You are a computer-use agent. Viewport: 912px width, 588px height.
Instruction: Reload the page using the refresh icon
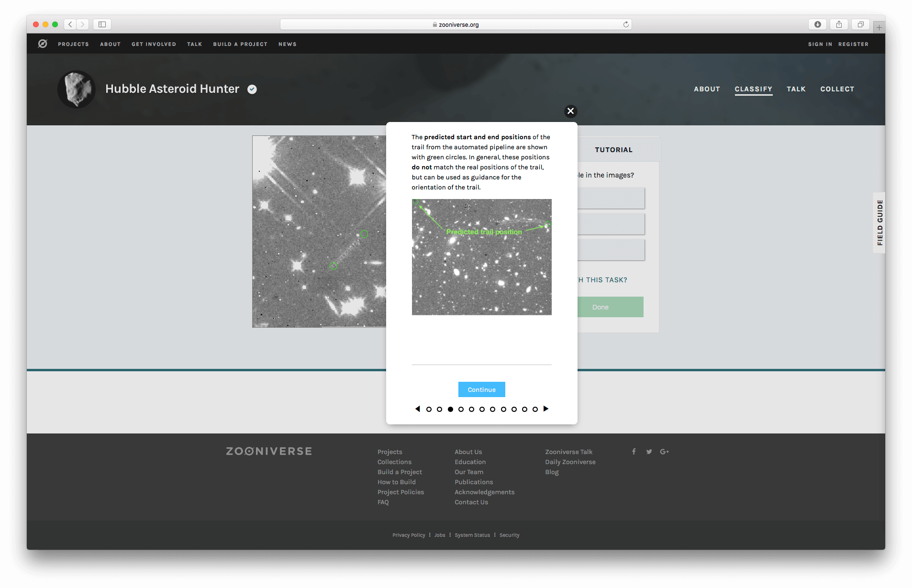626,24
